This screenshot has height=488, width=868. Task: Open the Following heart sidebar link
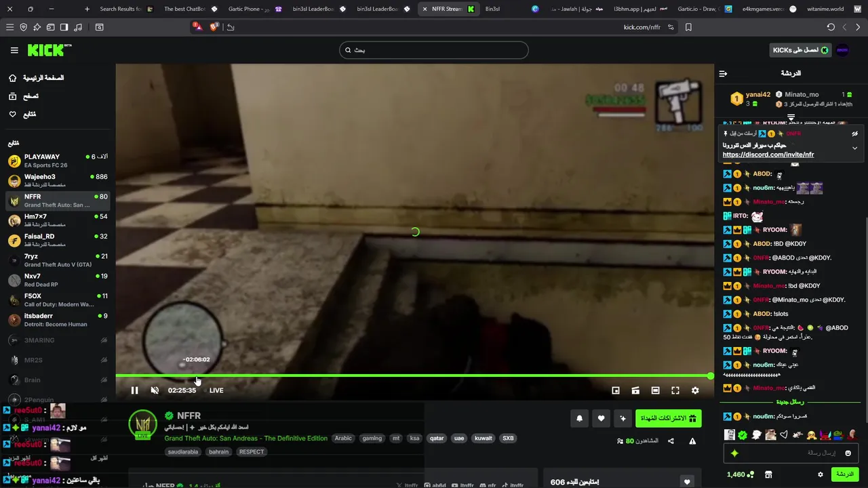click(22, 115)
